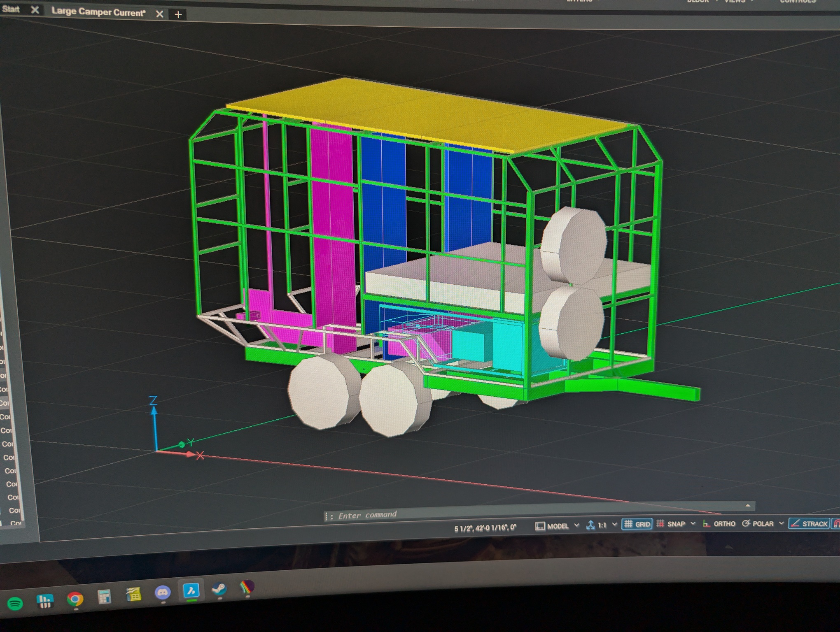Close the Large Camper Current tab
This screenshot has height=632, width=840.
coord(159,14)
